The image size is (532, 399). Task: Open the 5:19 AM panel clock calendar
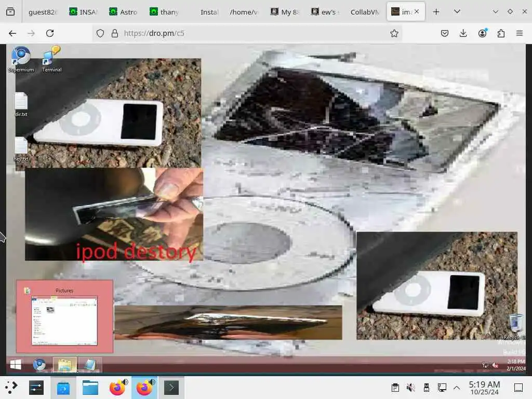(485, 388)
